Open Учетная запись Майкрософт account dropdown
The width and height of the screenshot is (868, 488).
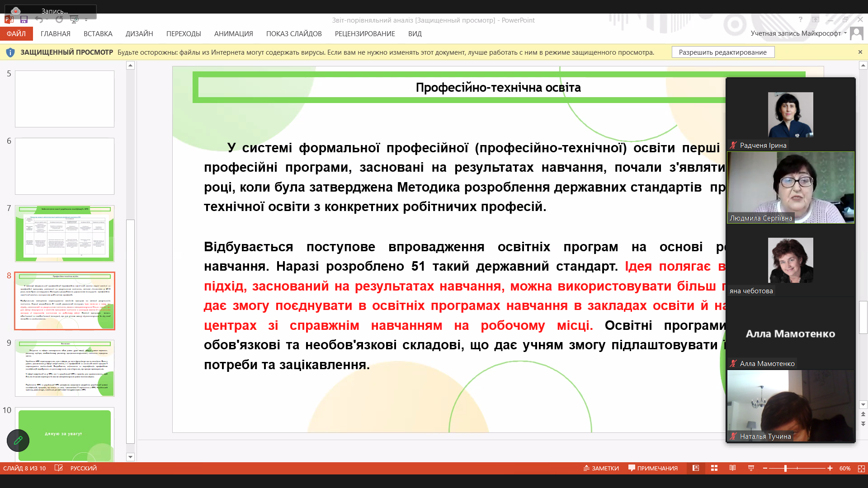pyautogui.click(x=799, y=33)
